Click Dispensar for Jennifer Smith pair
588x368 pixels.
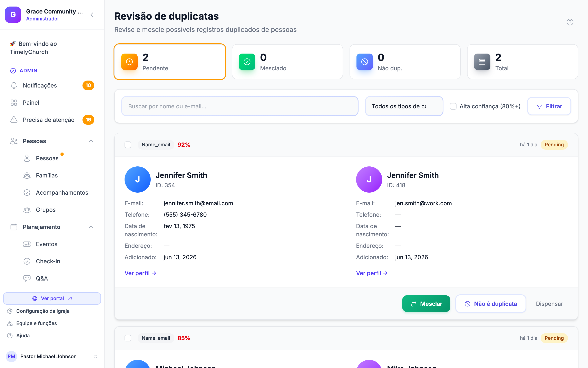tap(549, 304)
